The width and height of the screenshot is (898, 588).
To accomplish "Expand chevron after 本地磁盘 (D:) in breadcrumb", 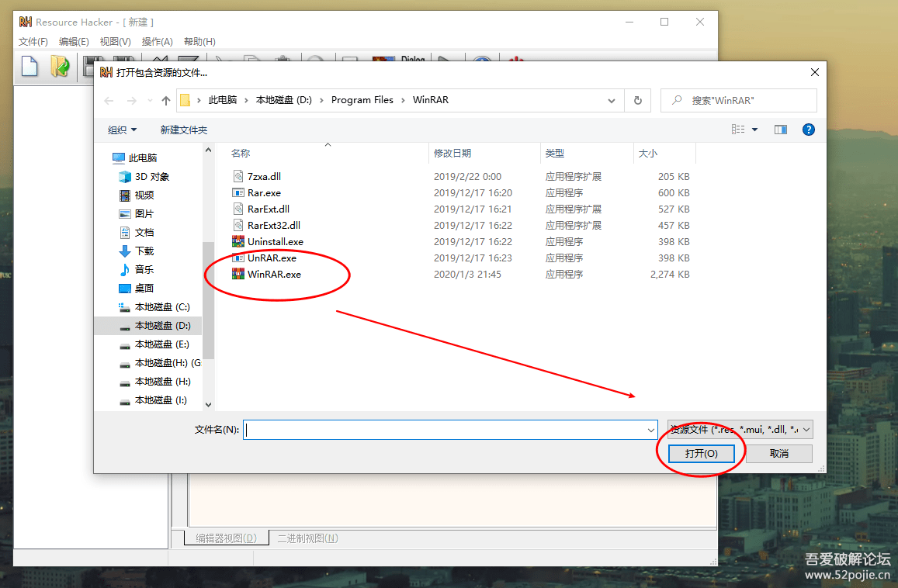I will coord(321,100).
